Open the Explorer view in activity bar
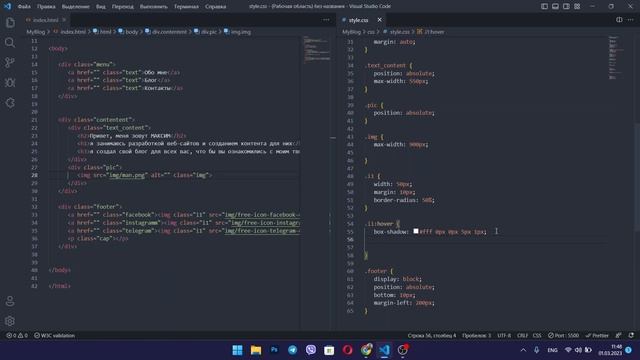The image size is (640, 360). pyautogui.click(x=10, y=22)
